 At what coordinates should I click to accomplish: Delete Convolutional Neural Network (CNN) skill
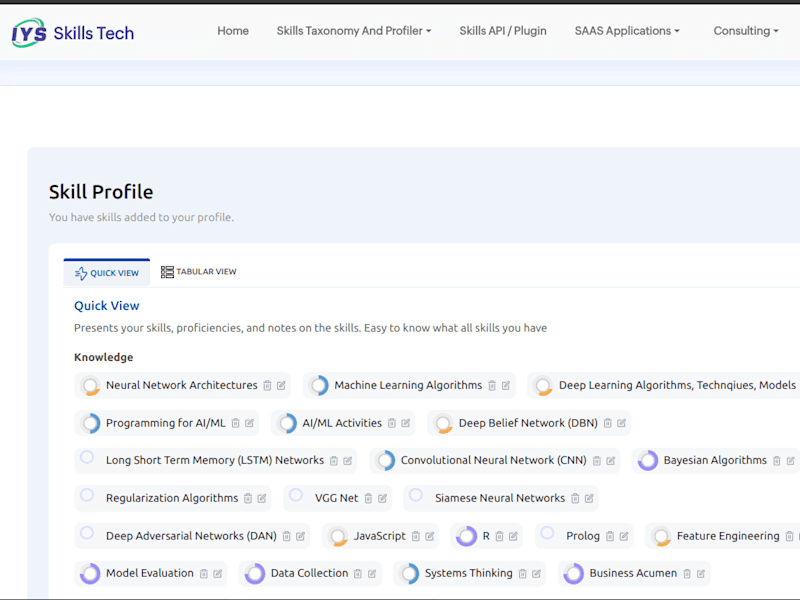(597, 461)
